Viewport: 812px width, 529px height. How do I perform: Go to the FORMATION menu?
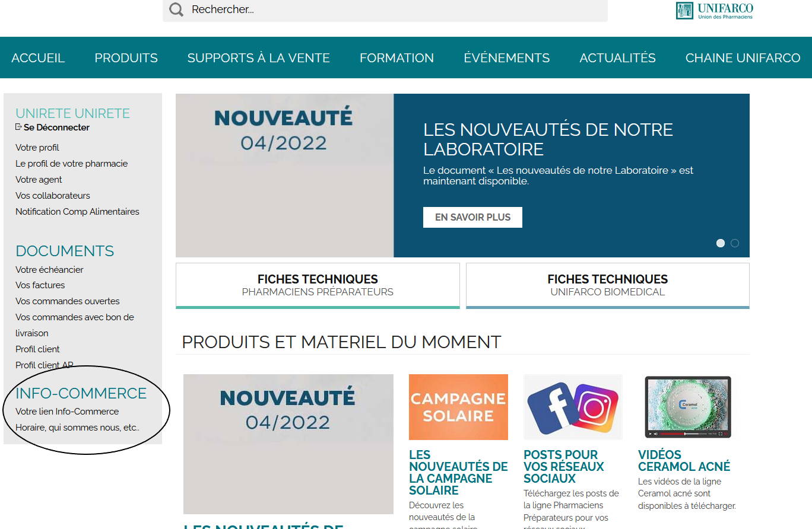pyautogui.click(x=397, y=58)
